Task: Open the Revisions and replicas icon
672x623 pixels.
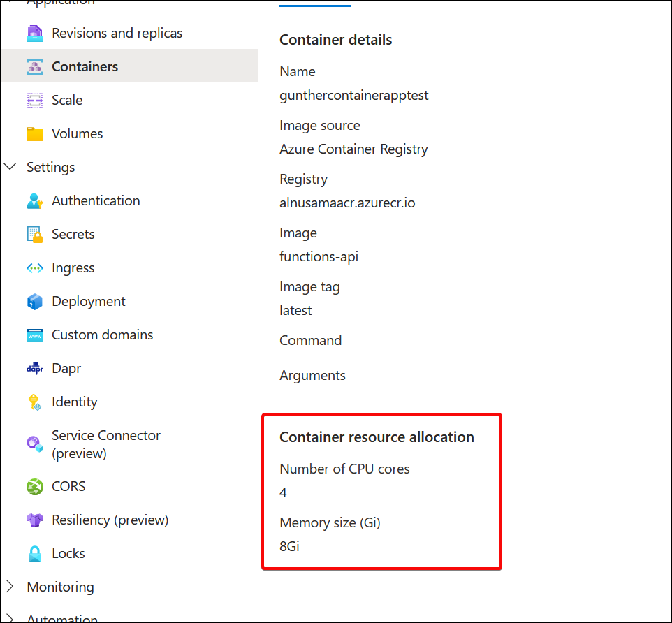Action: [35, 32]
